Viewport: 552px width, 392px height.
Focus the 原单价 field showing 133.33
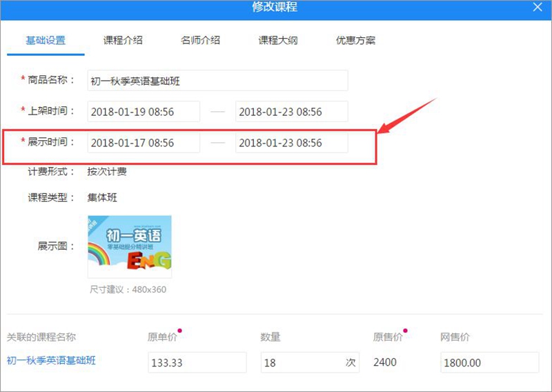point(197,362)
